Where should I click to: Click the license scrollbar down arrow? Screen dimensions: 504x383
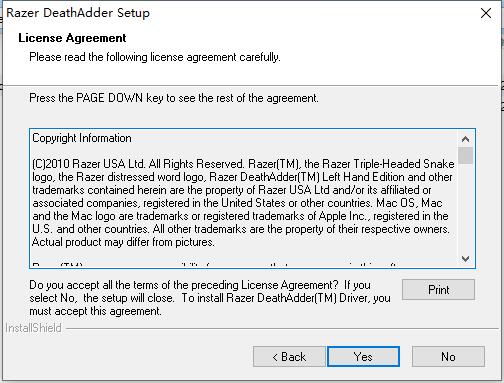(x=465, y=259)
